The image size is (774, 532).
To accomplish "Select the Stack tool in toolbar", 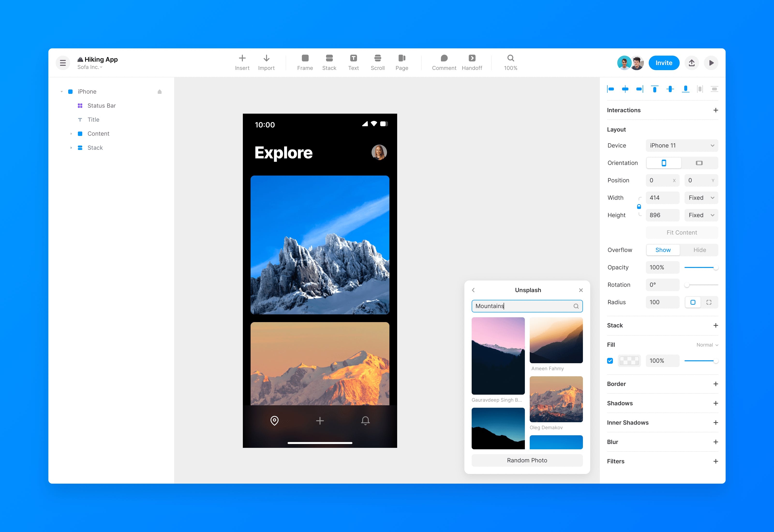I will (x=329, y=63).
